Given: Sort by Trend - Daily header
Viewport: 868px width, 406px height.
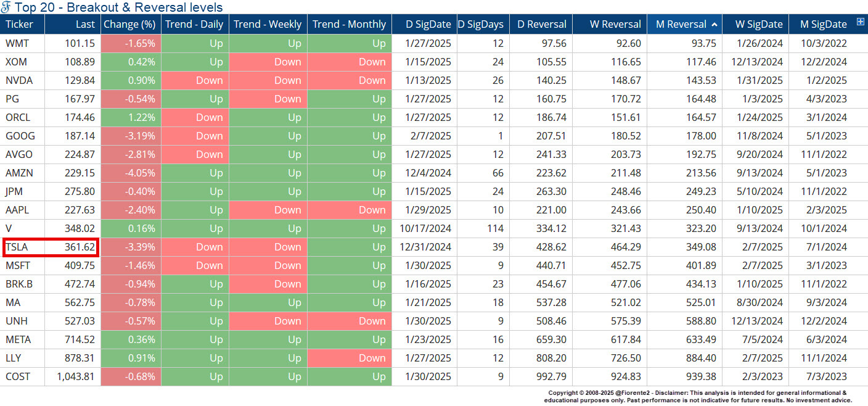Looking at the screenshot, I should point(195,24).
